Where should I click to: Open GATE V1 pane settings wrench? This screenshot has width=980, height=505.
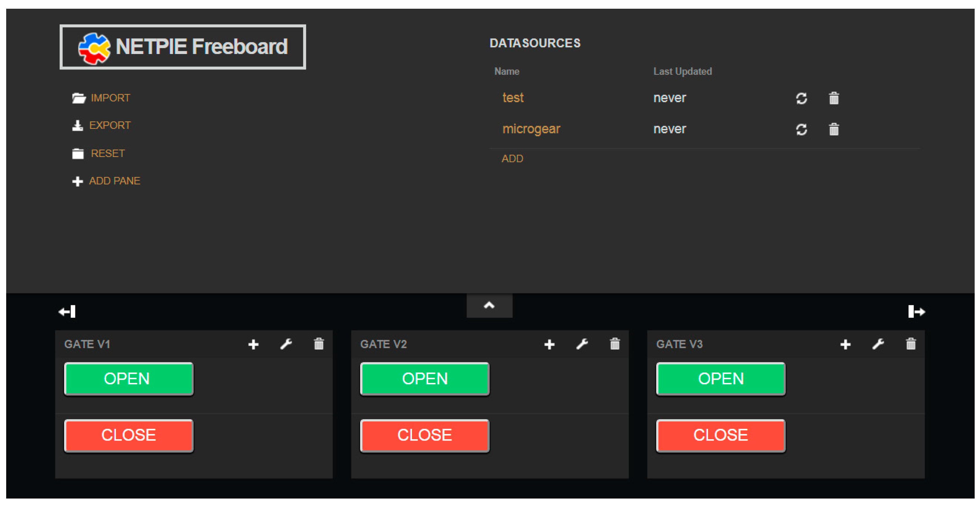point(286,344)
